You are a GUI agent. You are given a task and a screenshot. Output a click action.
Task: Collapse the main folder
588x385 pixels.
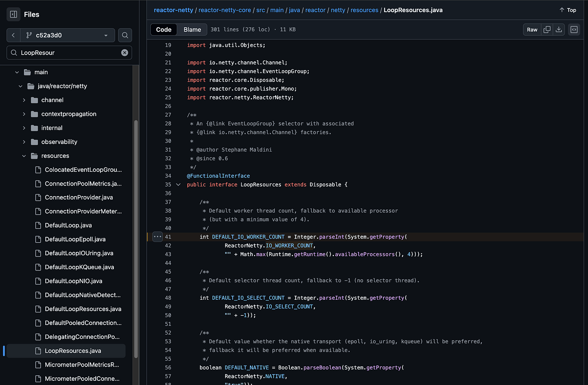(x=17, y=72)
